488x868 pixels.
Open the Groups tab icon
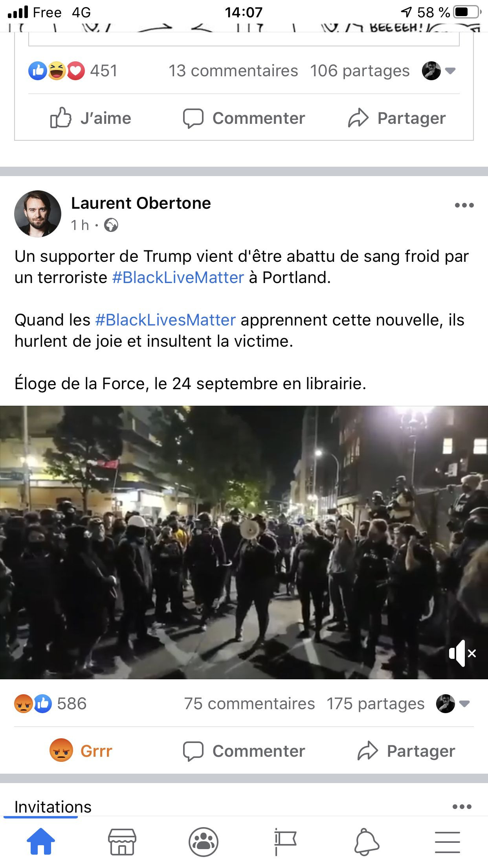pyautogui.click(x=203, y=842)
